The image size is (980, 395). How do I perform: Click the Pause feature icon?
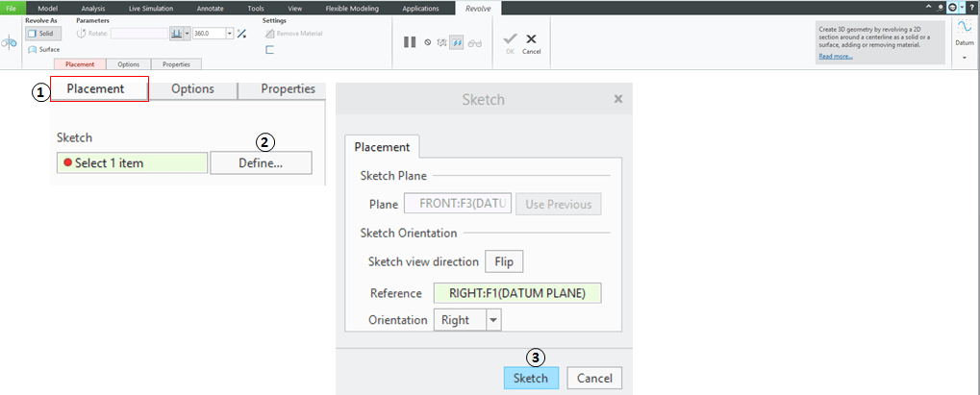tap(410, 42)
